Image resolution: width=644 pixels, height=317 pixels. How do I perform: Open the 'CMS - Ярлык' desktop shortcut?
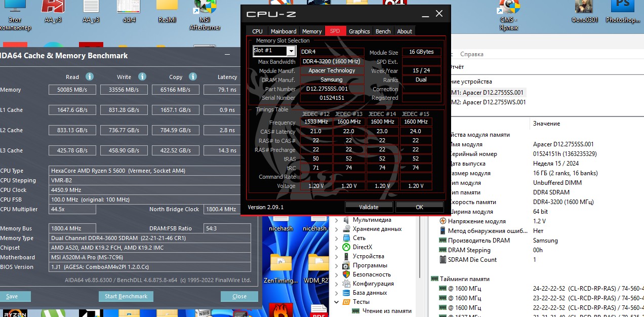508,14
